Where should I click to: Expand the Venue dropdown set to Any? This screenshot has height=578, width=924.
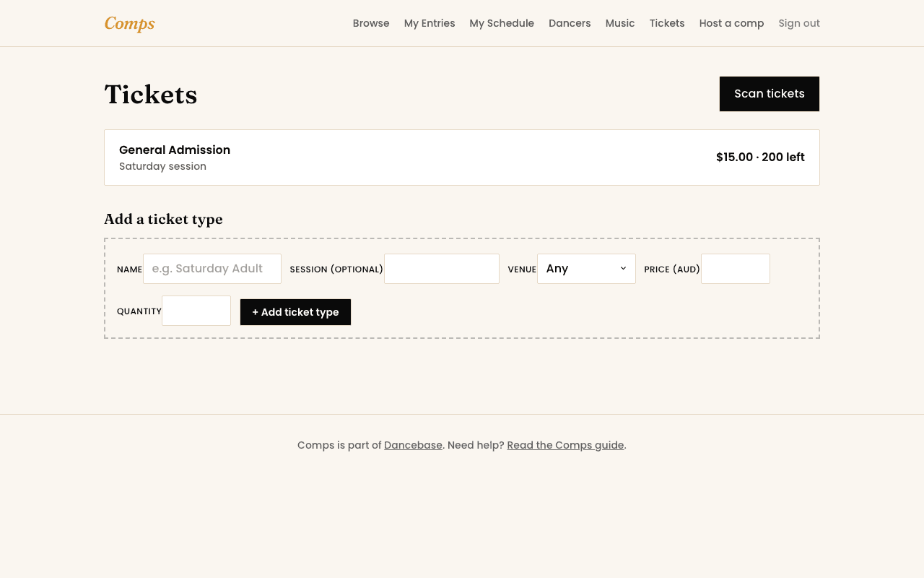pyautogui.click(x=586, y=269)
